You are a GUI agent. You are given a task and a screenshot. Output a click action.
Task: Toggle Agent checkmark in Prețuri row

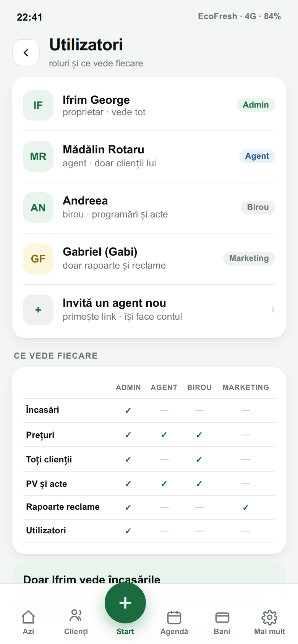(164, 435)
